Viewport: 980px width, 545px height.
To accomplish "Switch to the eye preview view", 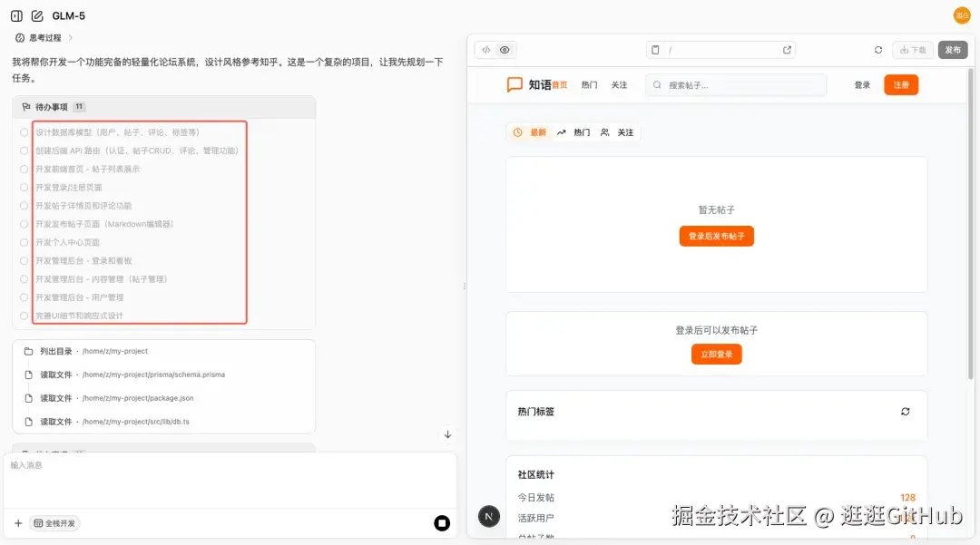I will coord(505,50).
